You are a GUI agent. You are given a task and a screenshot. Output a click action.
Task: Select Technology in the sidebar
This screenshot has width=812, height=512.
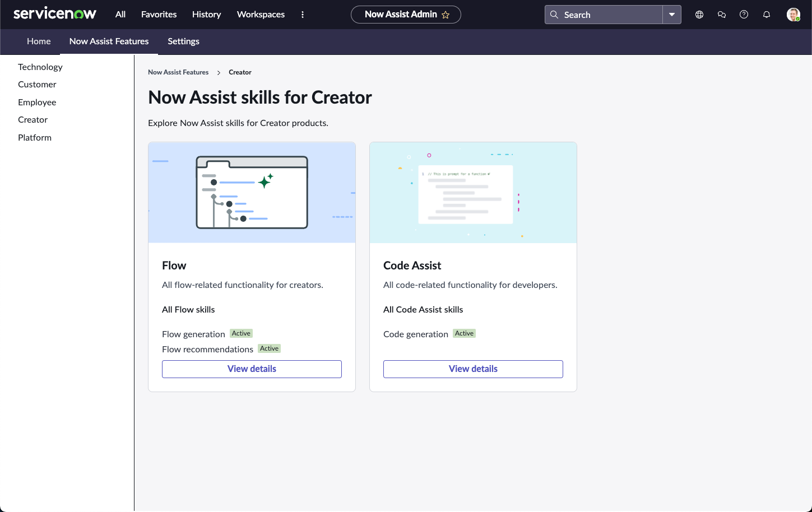coord(40,67)
